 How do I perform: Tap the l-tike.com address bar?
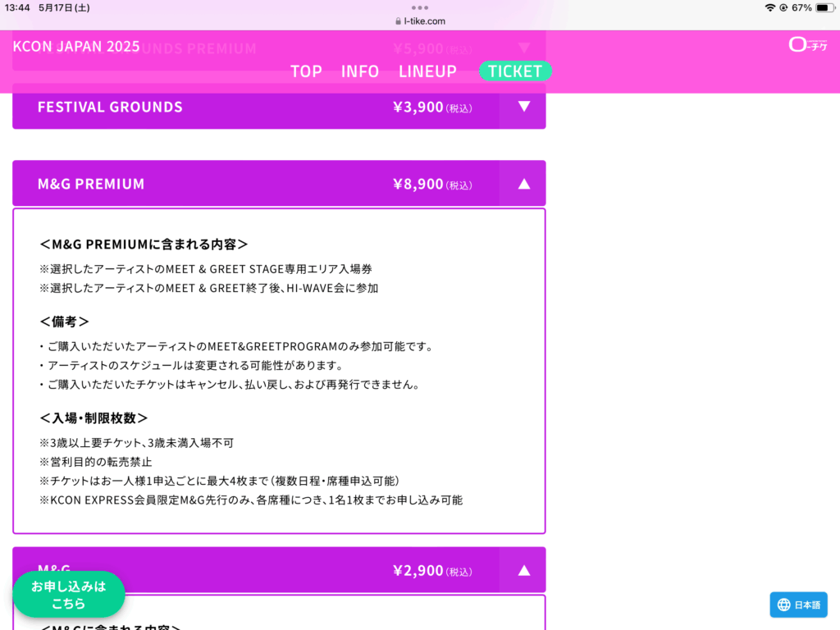click(420, 21)
